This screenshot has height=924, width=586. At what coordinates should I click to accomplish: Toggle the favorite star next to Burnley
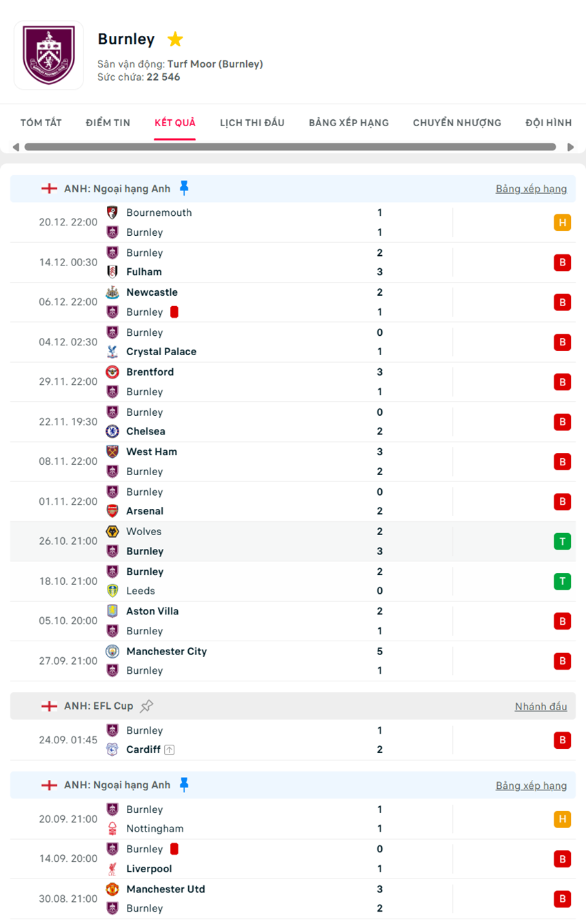pos(174,39)
